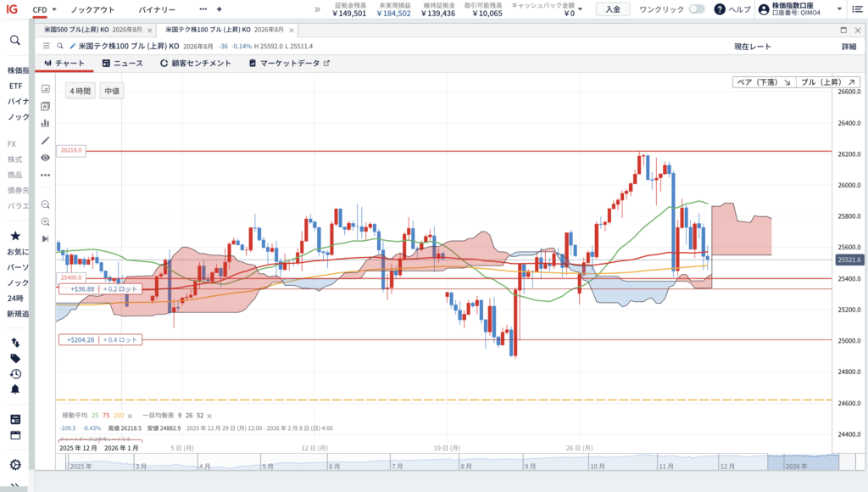Select the pencil drawing tool in chart toolbar
Viewport: 868px width, 492px height.
click(x=46, y=140)
